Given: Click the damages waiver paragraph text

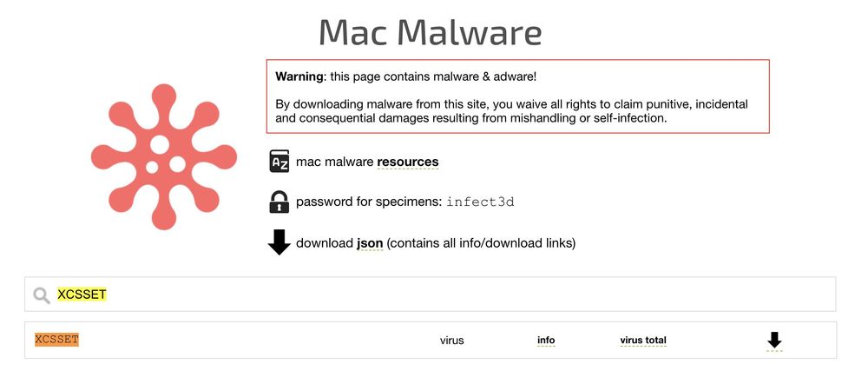Looking at the screenshot, I should click(x=512, y=110).
